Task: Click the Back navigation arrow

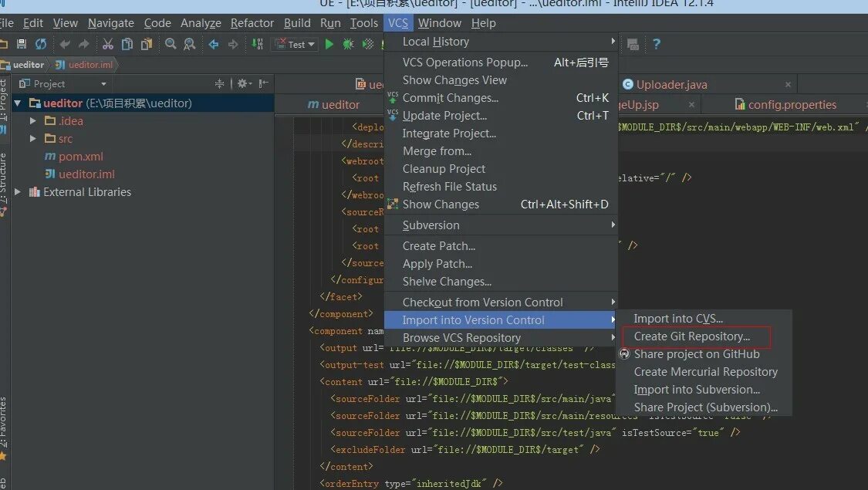Action: (214, 44)
